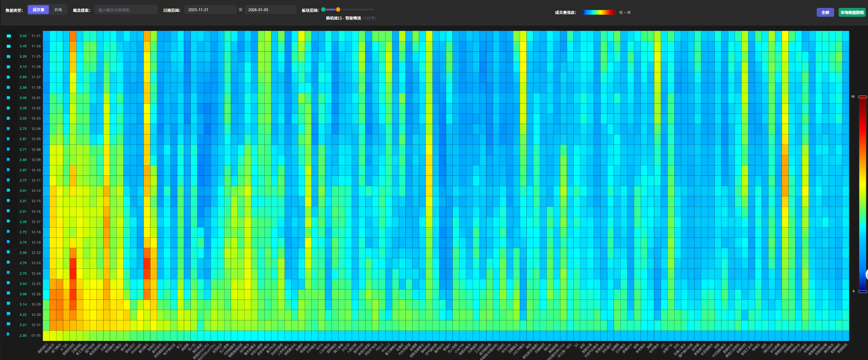Click the 全屏 fullscreen button
This screenshot has width=868, height=360.
pos(825,13)
